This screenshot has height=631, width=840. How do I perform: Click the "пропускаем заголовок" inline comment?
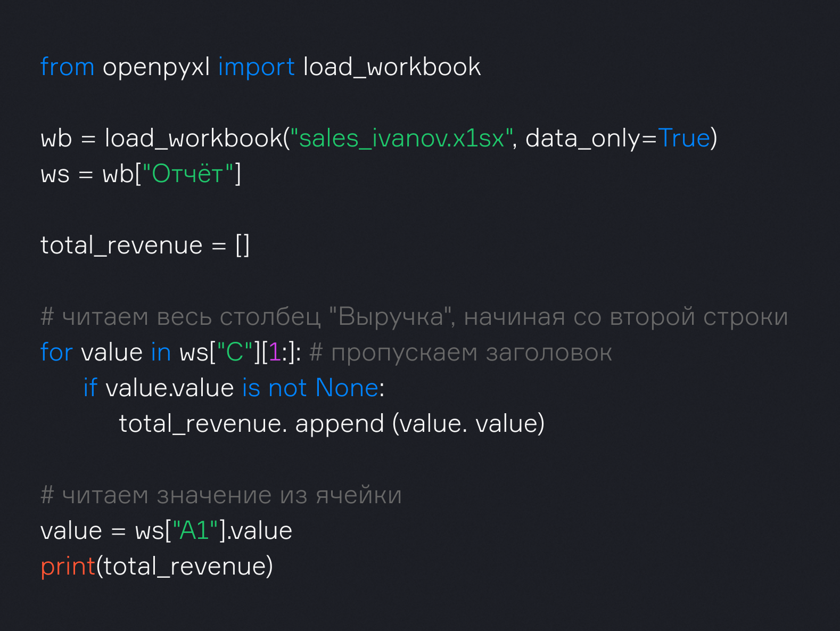click(461, 353)
